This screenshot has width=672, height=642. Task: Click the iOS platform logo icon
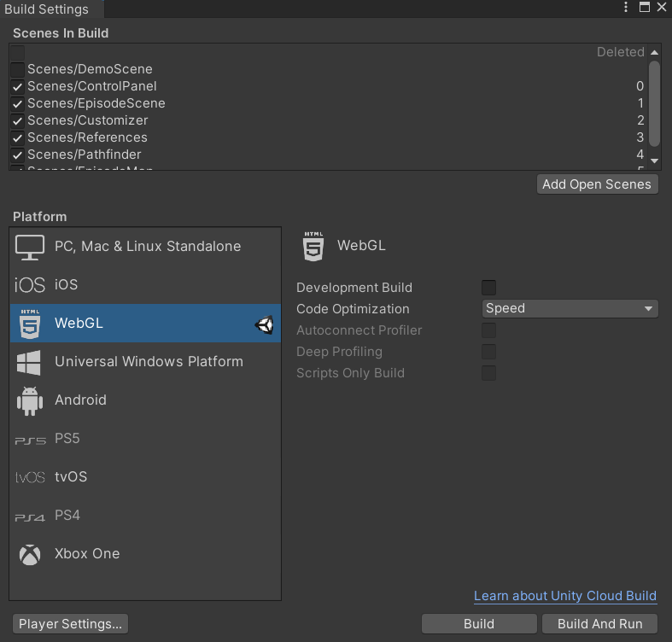[x=30, y=285]
